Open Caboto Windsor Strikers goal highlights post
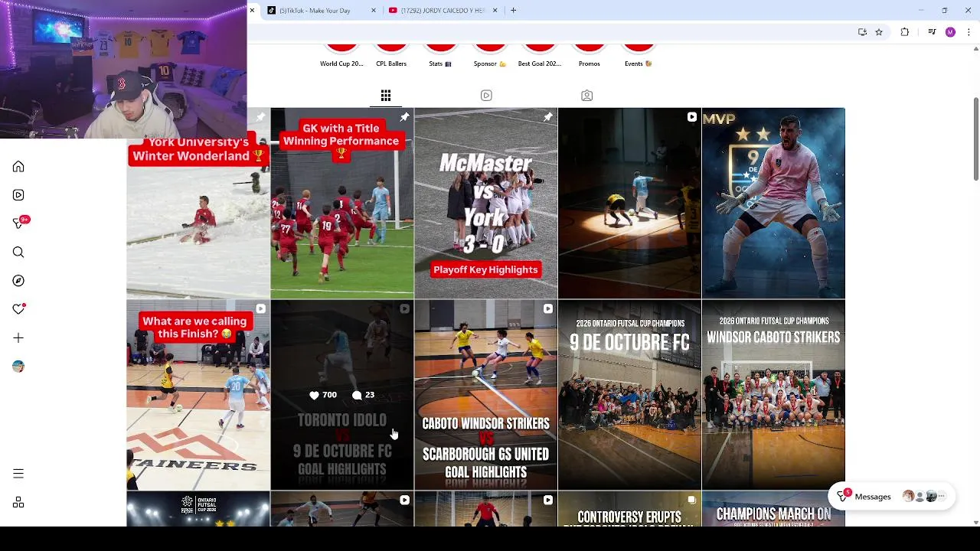Image resolution: width=980 pixels, height=551 pixels. click(x=486, y=395)
